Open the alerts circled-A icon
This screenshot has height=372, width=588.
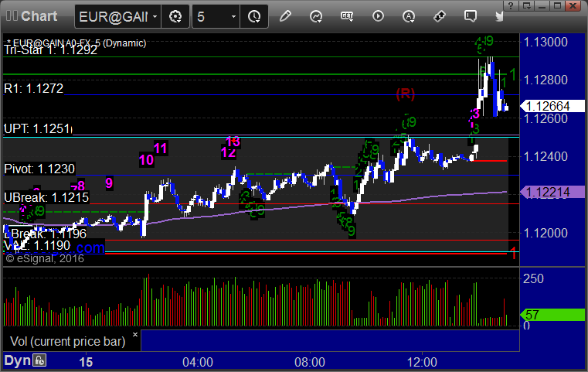coord(409,16)
